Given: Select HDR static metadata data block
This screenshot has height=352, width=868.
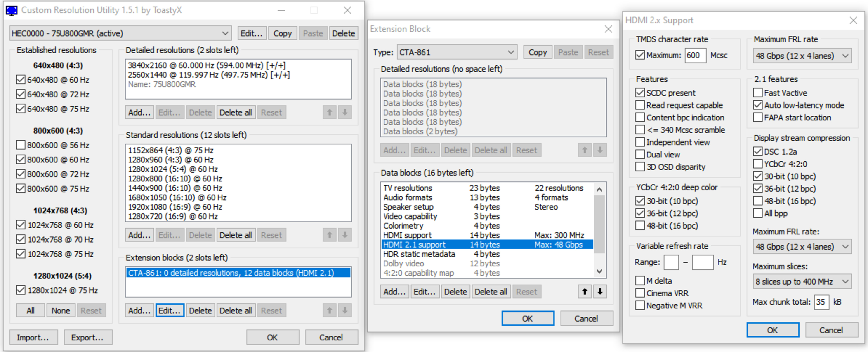Looking at the screenshot, I should 419,254.
